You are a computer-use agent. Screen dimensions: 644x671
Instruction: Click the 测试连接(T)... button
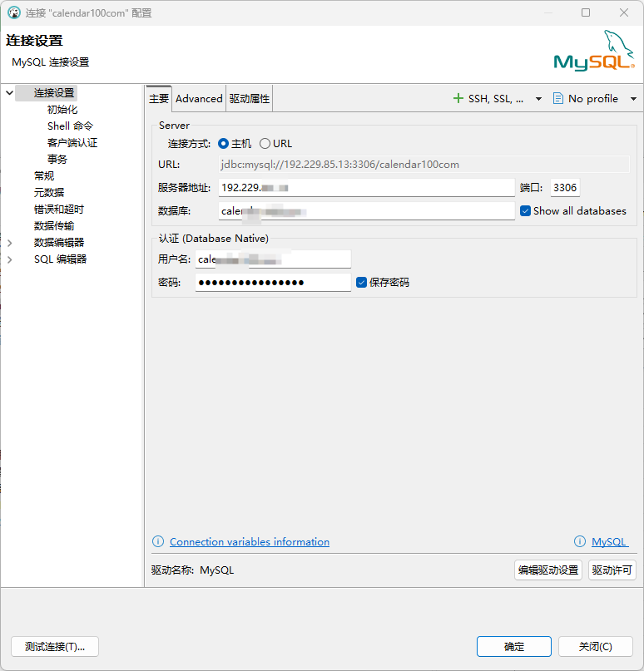click(x=55, y=647)
